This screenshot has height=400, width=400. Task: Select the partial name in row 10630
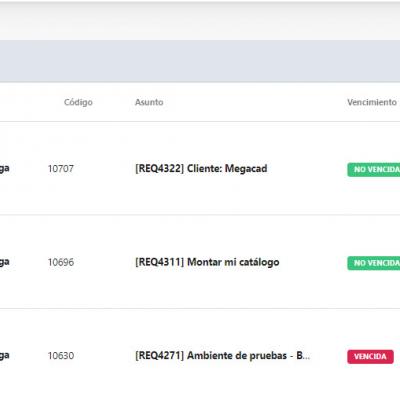coord(4,356)
